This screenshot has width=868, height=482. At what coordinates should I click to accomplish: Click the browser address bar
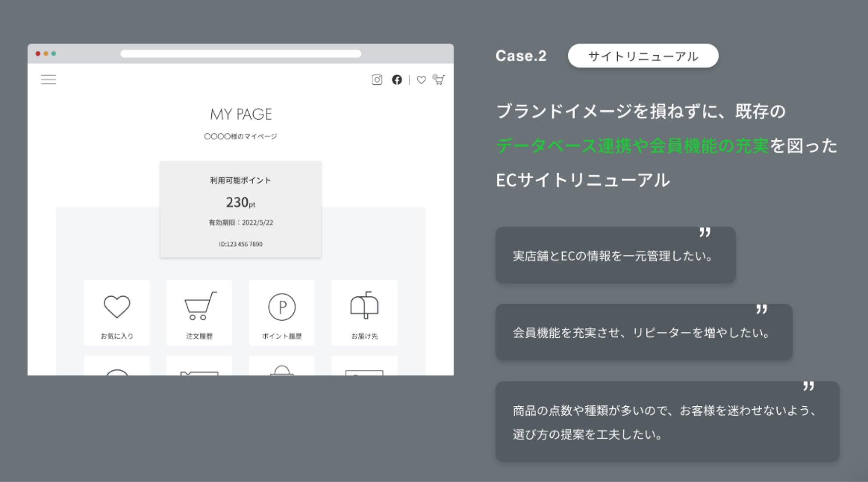240,54
